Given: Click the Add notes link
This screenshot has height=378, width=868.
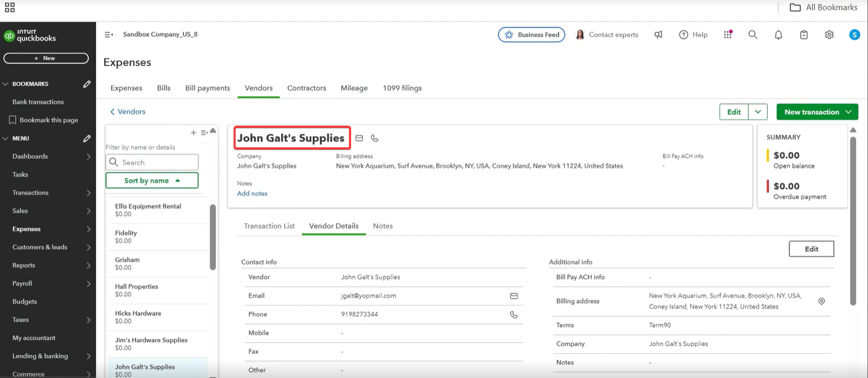Looking at the screenshot, I should [252, 194].
